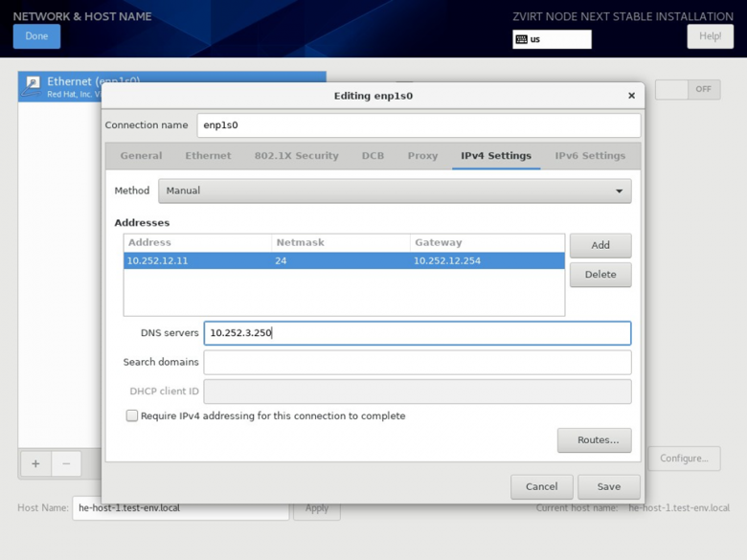Click the Ethernet network adapter icon
747x560 pixels.
33,87
